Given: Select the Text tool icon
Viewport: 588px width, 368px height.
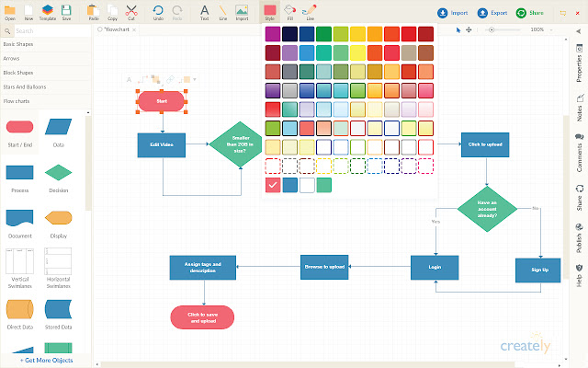Looking at the screenshot, I should (204, 10).
